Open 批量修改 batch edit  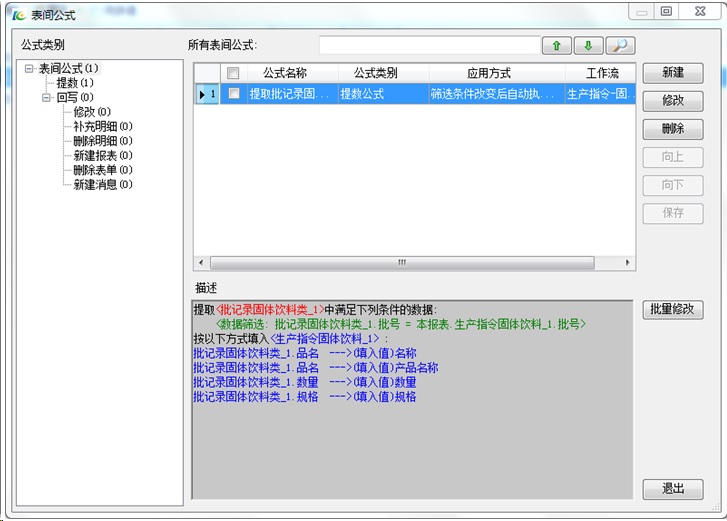pos(673,310)
